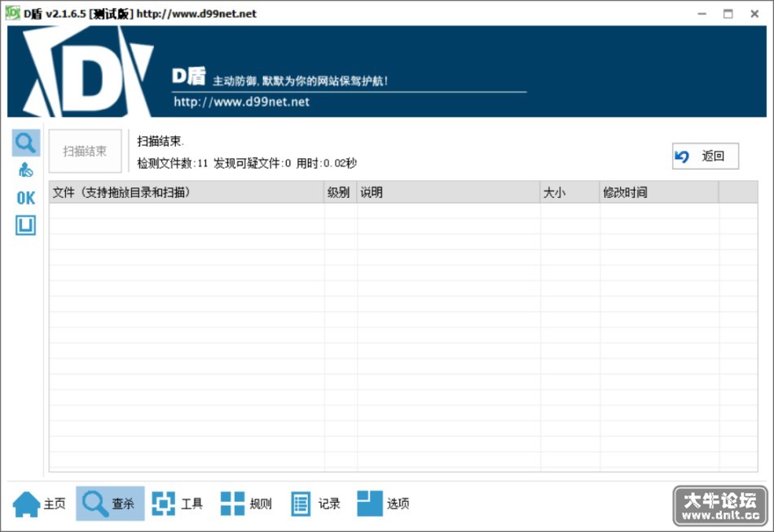Screen dimensions: 774x532
Task: Click the 返回 back button
Action: click(x=706, y=156)
